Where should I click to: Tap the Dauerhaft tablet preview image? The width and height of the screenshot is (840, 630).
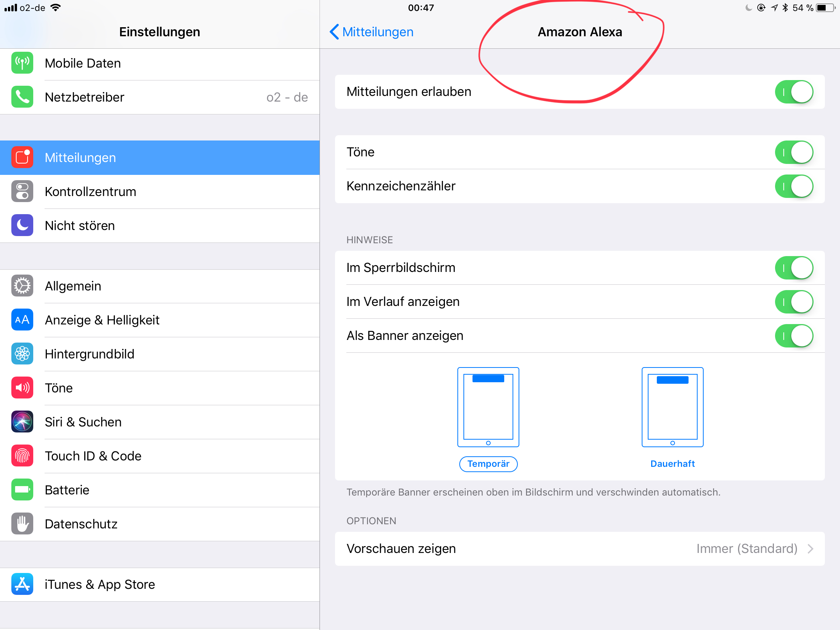pos(673,407)
